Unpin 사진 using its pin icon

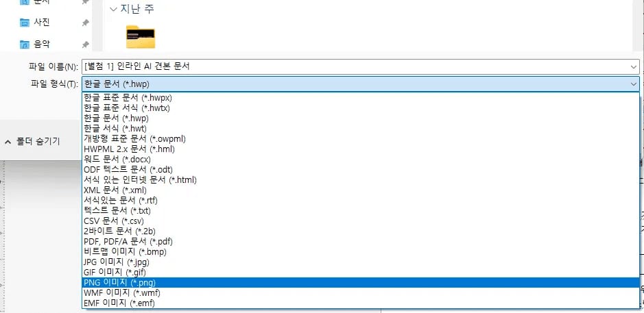(x=85, y=23)
